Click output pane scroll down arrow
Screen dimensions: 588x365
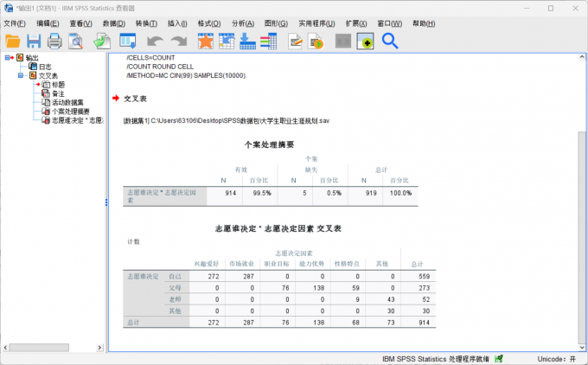(582, 348)
